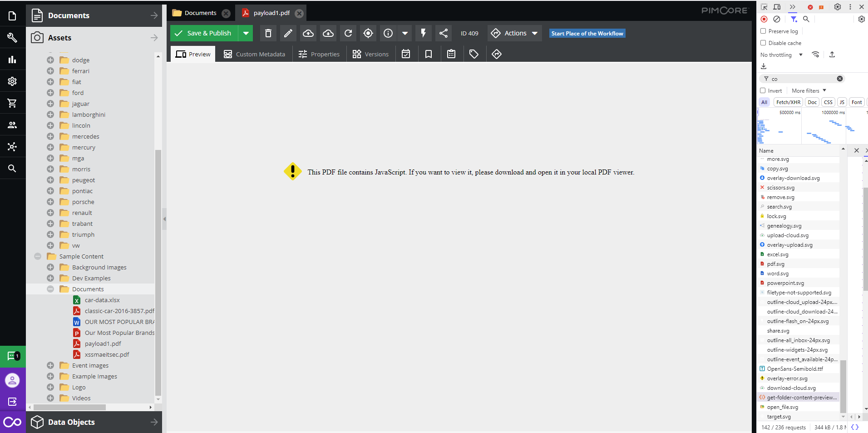
Task: Open the info button dropdown arrow
Action: (x=404, y=33)
